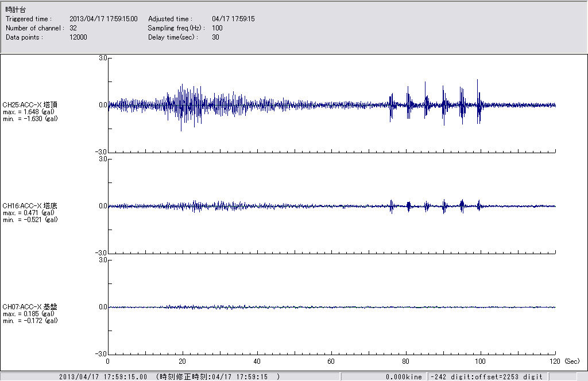Click the Number of channel value 32
This screenshot has height=381, width=588.
pos(73,28)
